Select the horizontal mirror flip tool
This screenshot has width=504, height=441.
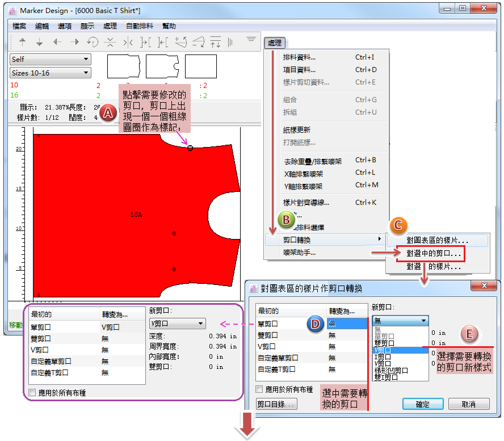coord(128,42)
